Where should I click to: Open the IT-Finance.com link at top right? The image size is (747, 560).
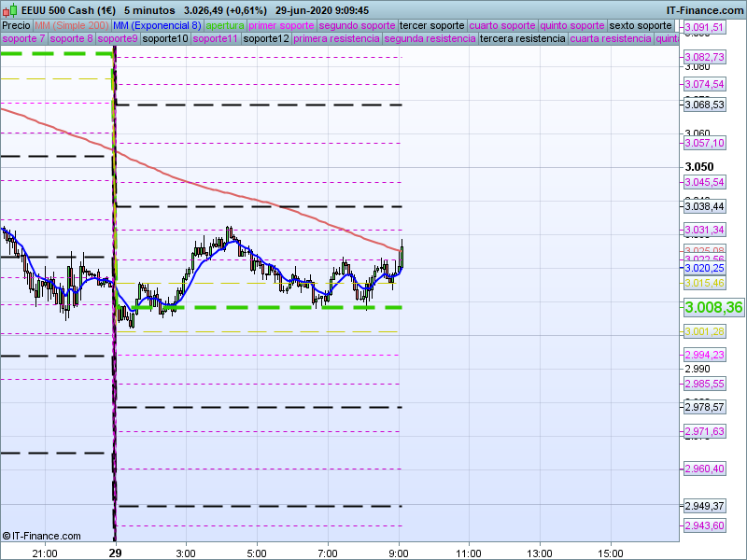(x=704, y=10)
